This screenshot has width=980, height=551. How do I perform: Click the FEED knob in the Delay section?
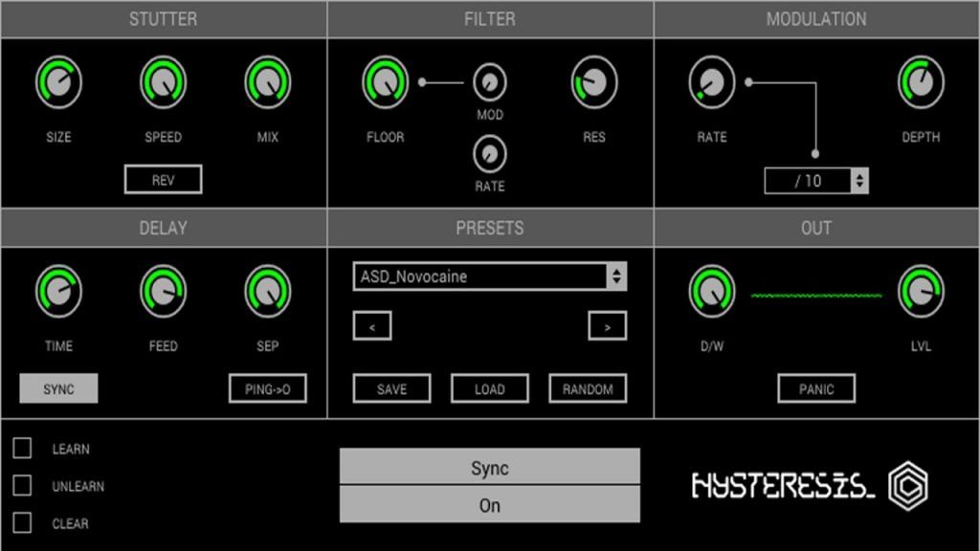click(x=162, y=294)
